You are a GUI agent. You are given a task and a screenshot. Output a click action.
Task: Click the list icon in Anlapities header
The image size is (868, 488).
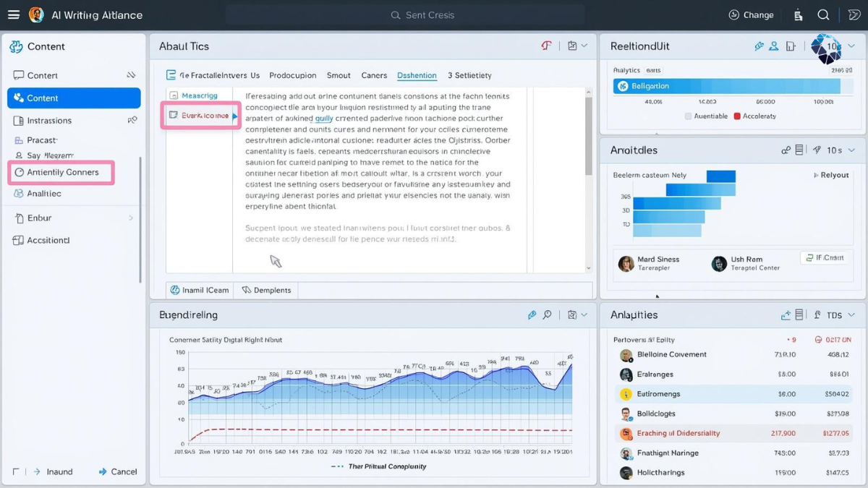point(799,315)
